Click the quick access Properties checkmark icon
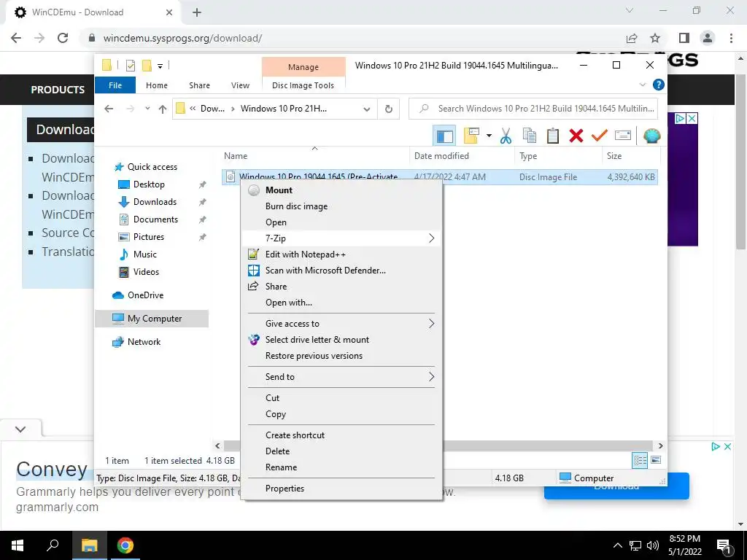This screenshot has width=747, height=560. coord(131,66)
